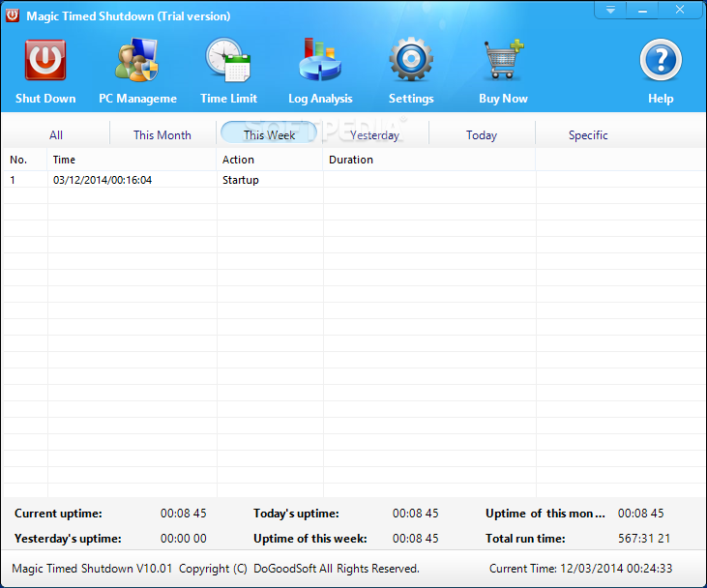707x588 pixels.
Task: Open Time Limit clock icon
Action: 228,60
